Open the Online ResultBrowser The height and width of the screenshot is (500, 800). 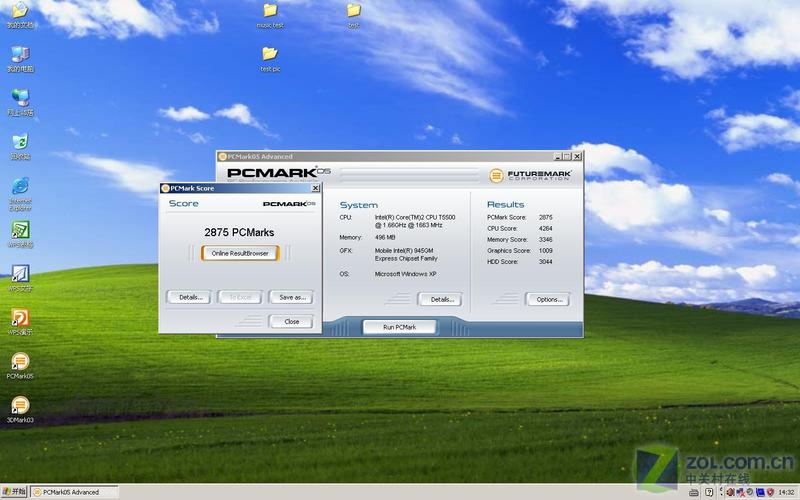pos(240,253)
